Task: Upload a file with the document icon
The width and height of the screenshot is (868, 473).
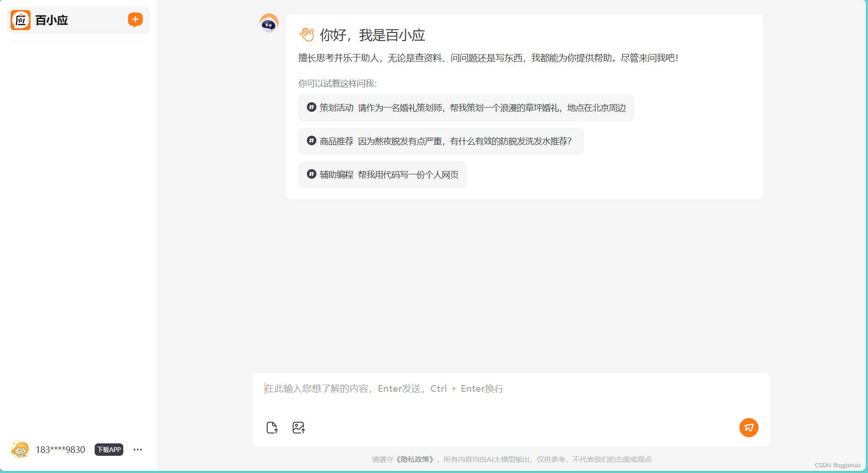Action: 272,428
